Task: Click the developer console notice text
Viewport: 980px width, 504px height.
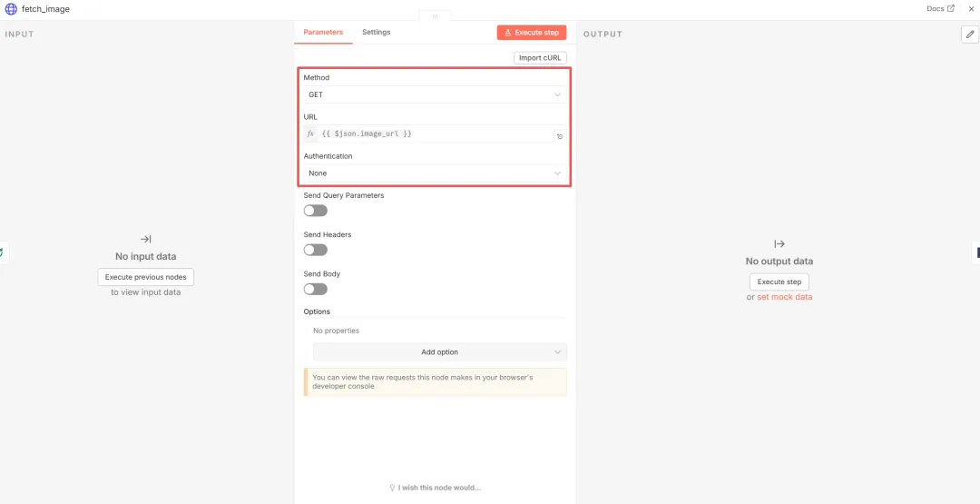Action: (x=422, y=382)
